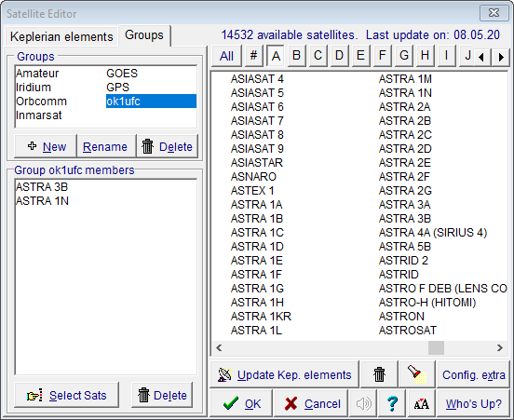Switch to the Keplerian elements tab
Viewport: 514px width, 420px height.
61,36
